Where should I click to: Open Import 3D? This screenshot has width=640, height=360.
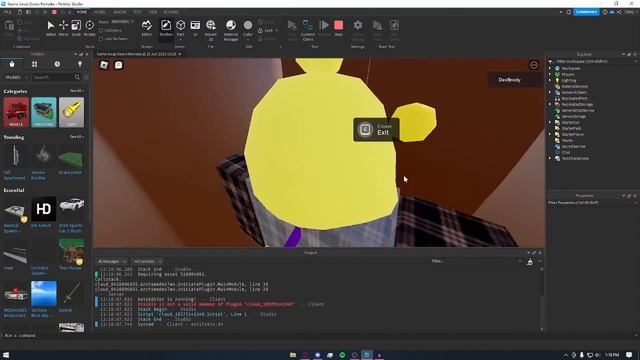click(211, 30)
